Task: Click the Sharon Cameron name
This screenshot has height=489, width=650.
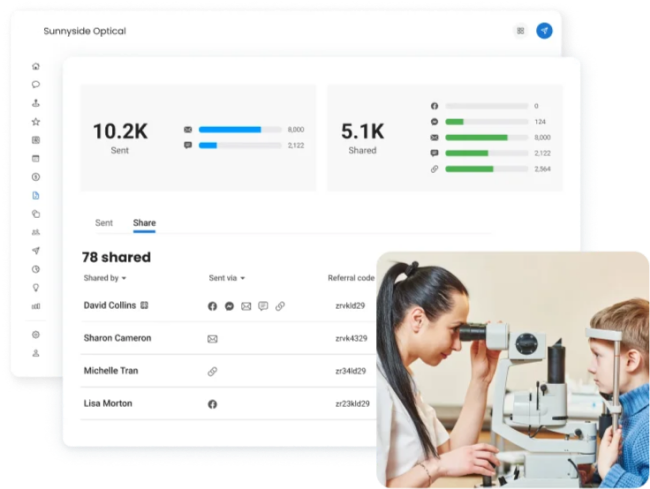Action: 117,338
